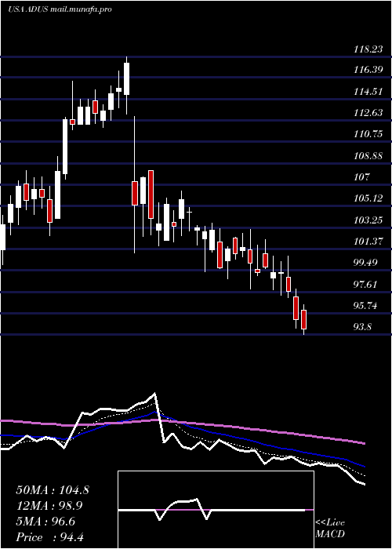Click the 114.51 price axis label
This screenshot has width=392, height=549.
click(368, 92)
